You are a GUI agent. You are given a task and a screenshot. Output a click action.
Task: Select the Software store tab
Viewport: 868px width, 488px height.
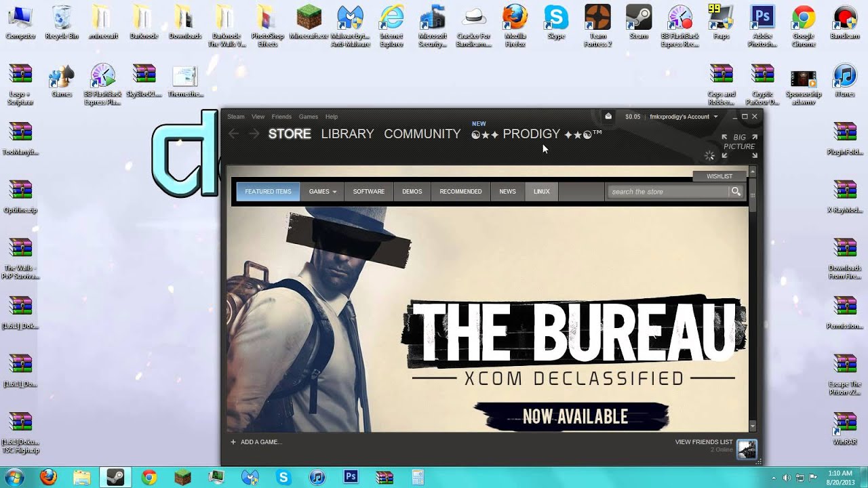[369, 192]
